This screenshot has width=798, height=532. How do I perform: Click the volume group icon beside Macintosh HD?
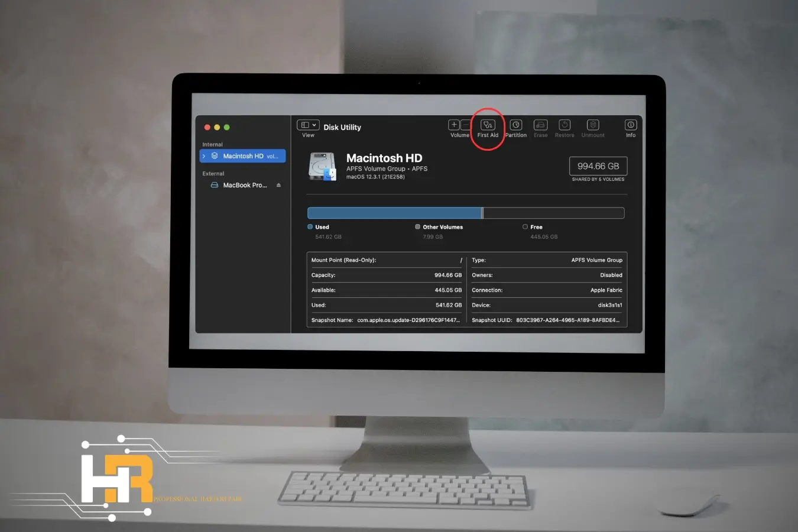click(x=215, y=156)
